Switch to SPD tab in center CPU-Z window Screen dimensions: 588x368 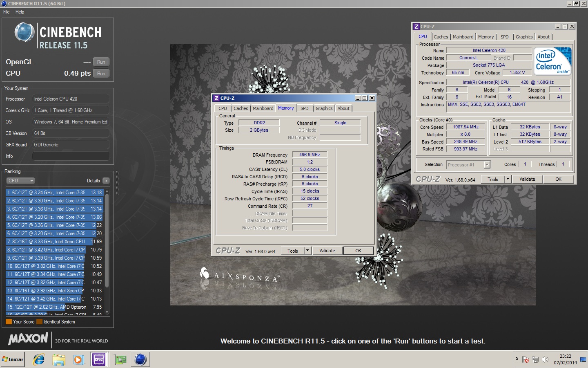click(305, 108)
